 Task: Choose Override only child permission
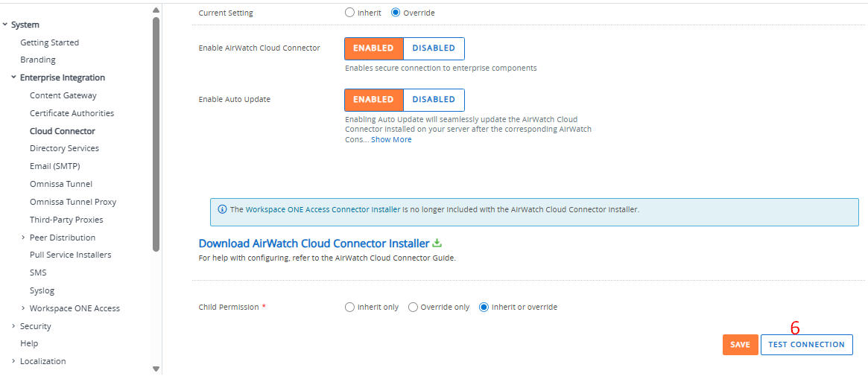click(413, 308)
